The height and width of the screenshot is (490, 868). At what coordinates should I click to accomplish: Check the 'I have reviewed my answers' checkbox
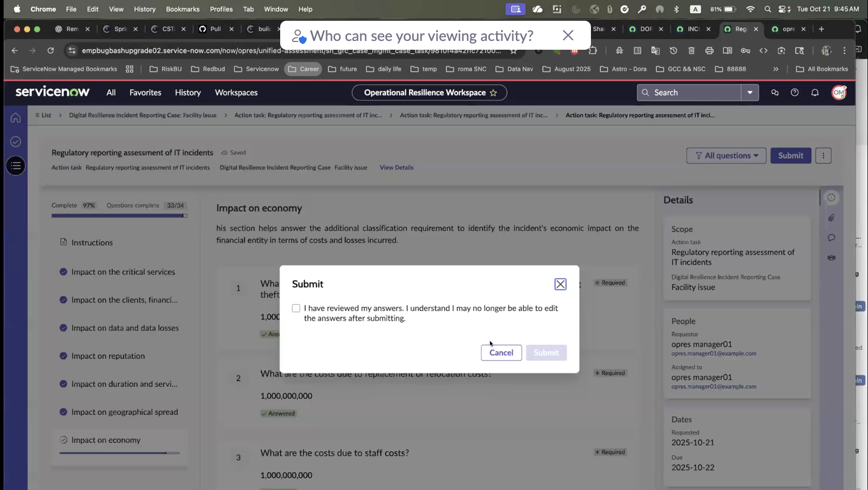(296, 308)
